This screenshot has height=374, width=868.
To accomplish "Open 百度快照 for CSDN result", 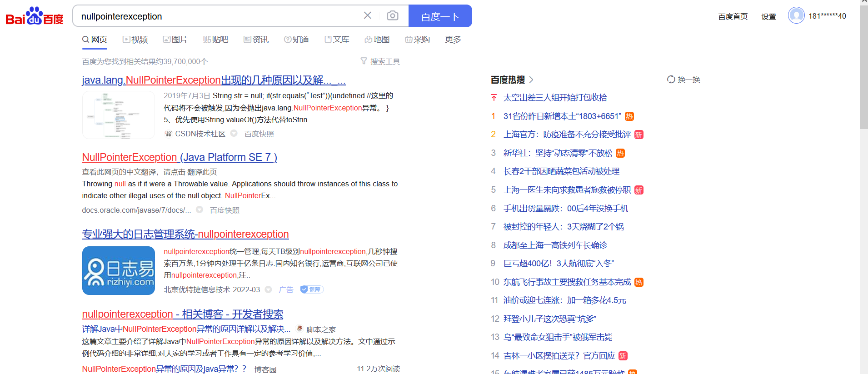I will pos(259,134).
